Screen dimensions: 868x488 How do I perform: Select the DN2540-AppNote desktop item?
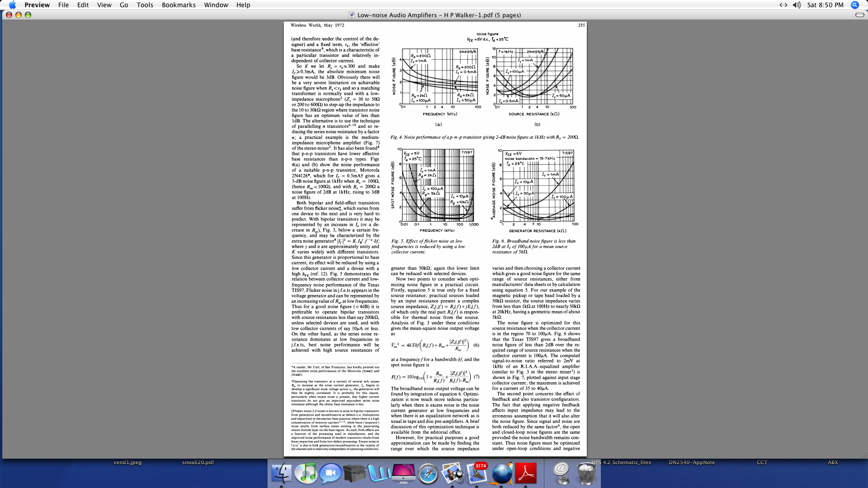point(692,462)
